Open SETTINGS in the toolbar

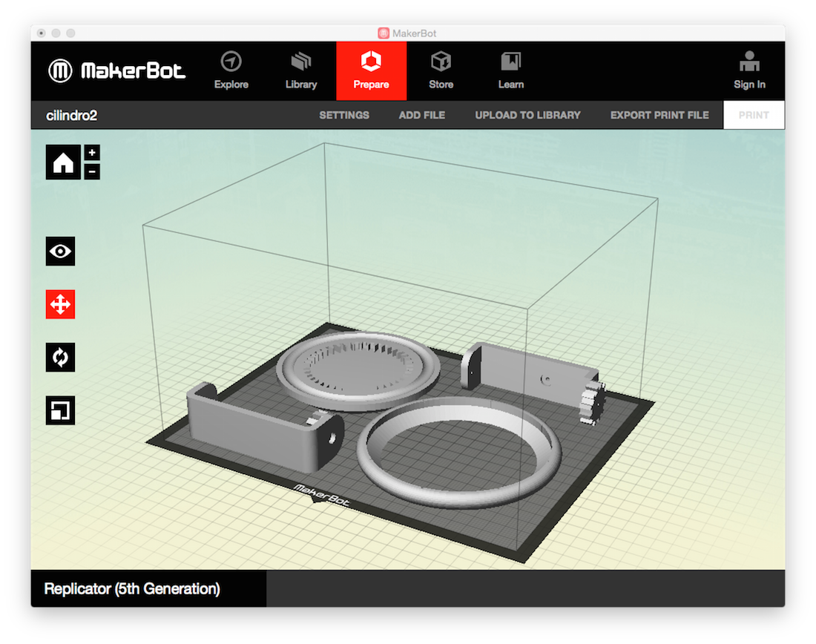point(344,115)
